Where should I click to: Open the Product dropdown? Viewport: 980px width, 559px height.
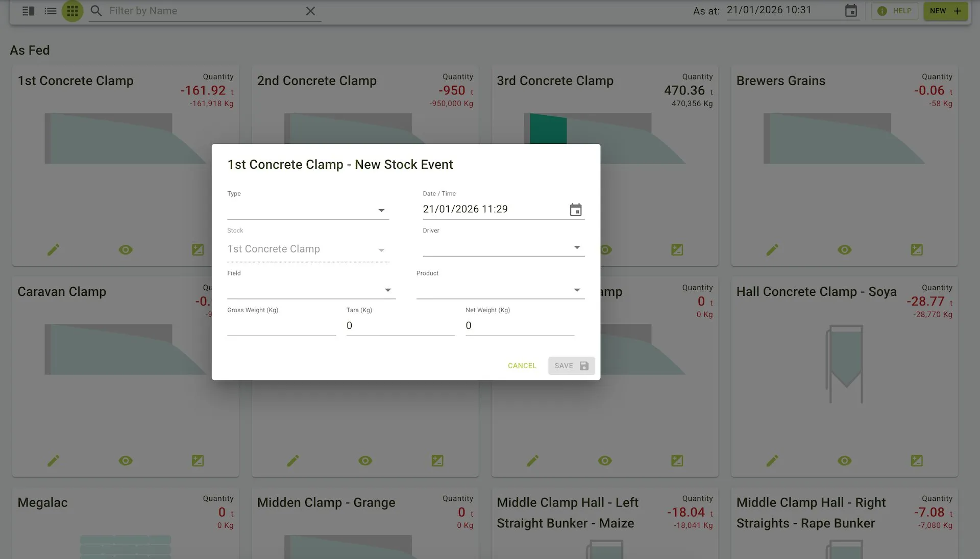[x=500, y=290]
